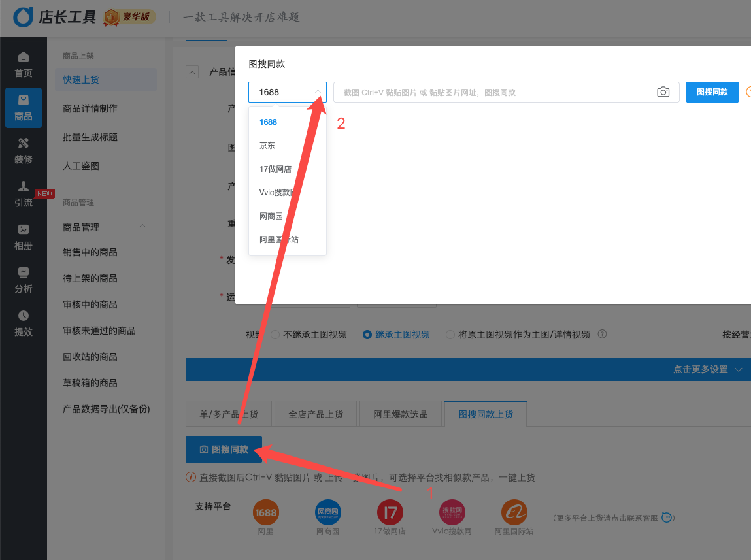The height and width of the screenshot is (560, 751).
Task: Open 待上架的商品 list
Action: [90, 278]
